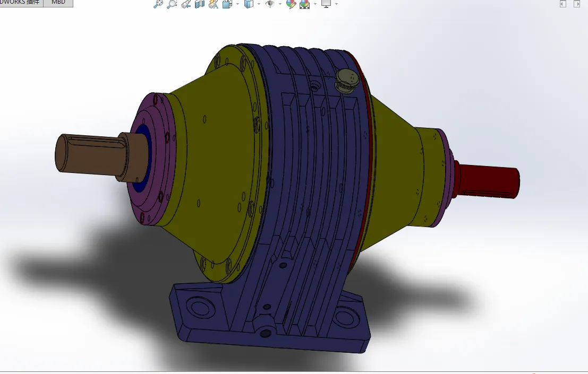Select the right mounting hole on base
Screen dimensions: 588x374
click(346, 318)
